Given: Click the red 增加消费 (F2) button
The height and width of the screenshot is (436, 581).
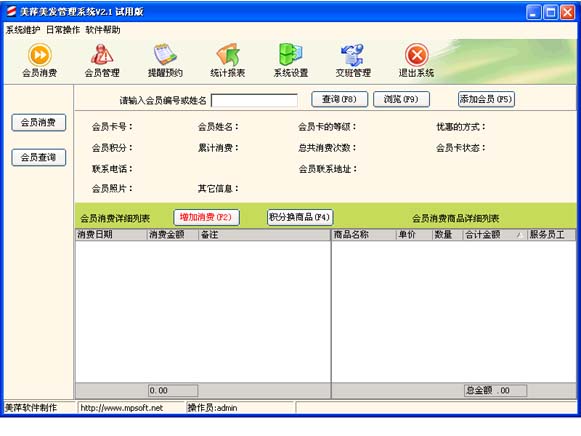Looking at the screenshot, I should (206, 217).
